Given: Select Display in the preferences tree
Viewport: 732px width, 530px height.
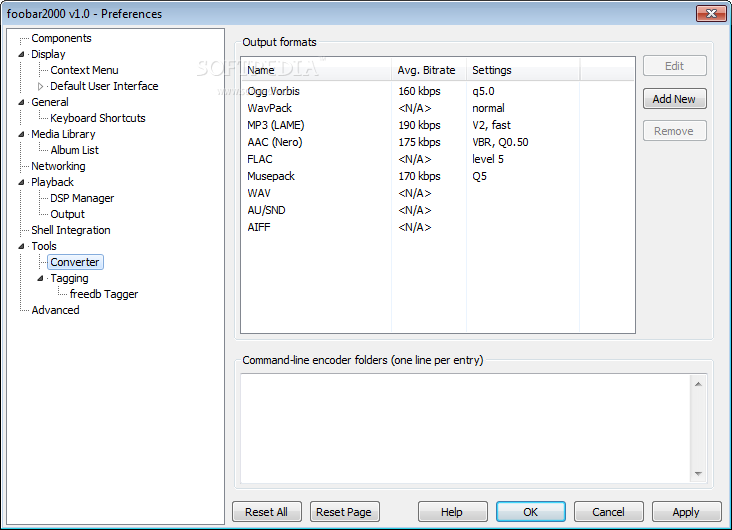Looking at the screenshot, I should [x=48, y=54].
